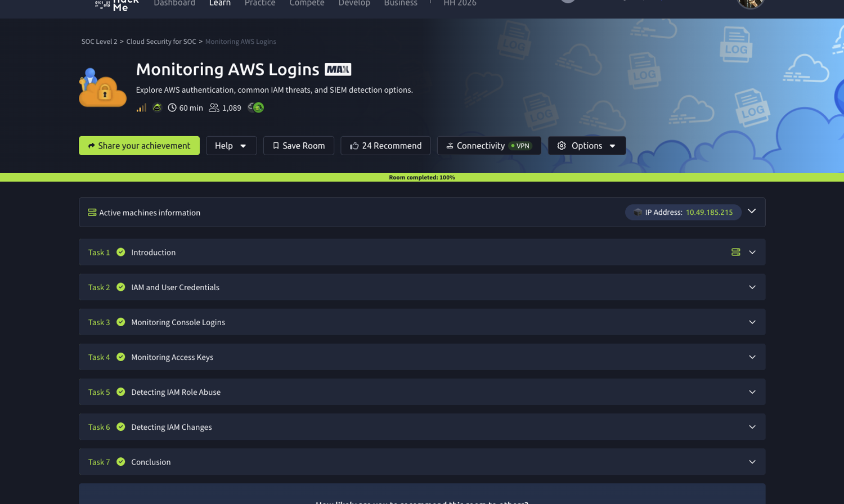Click the green round mascot icon beside difficulty bars
844x504 pixels.
click(x=157, y=107)
